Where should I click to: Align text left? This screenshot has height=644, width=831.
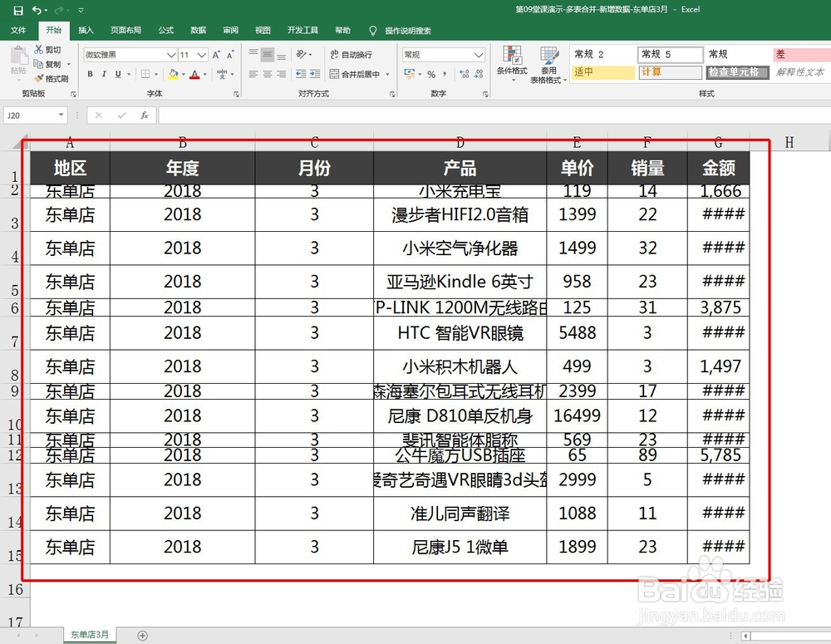[x=253, y=74]
